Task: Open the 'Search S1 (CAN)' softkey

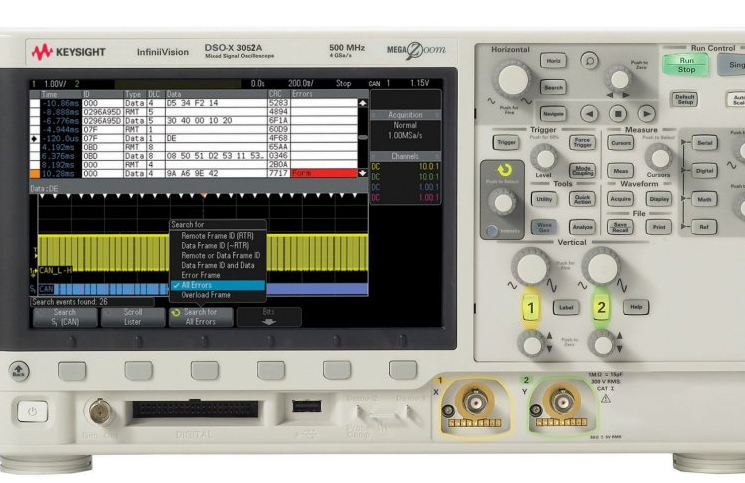Action: coord(65,317)
